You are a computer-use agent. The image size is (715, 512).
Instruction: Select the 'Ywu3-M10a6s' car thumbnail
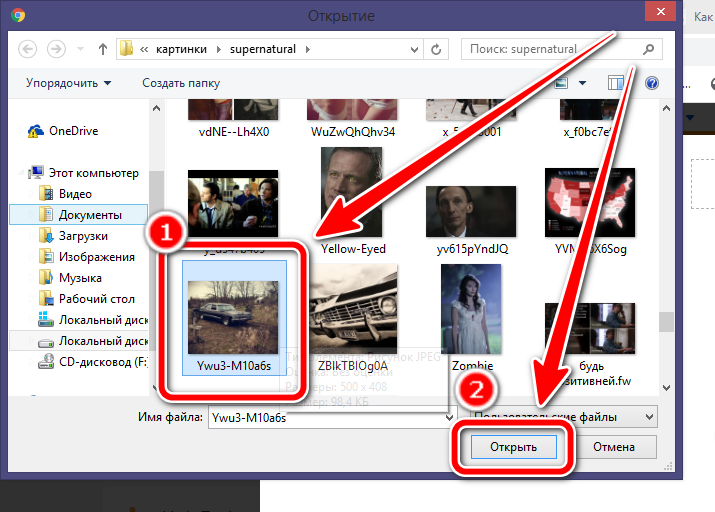point(234,318)
